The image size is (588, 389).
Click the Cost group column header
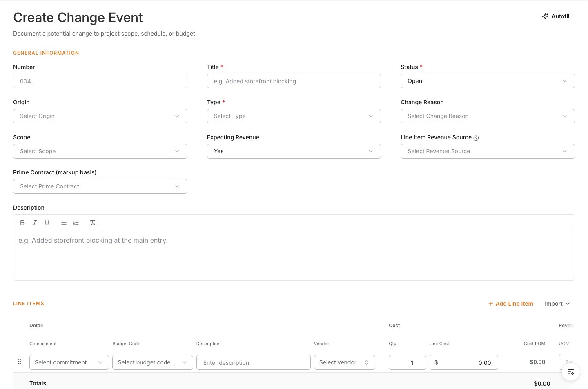[x=394, y=326]
